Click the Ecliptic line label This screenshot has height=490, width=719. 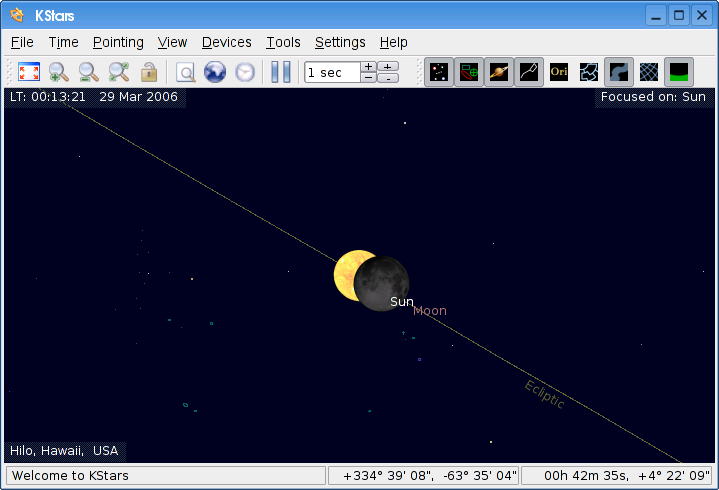coord(545,394)
